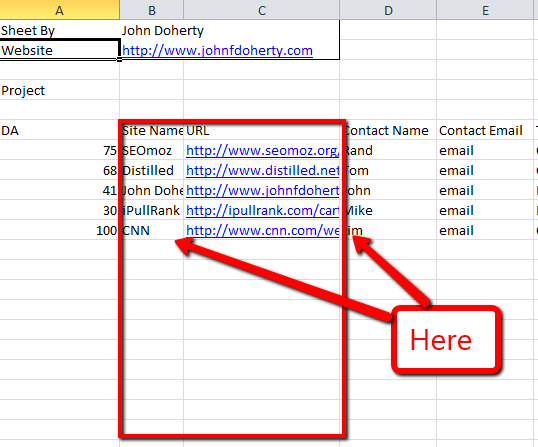The height and width of the screenshot is (447, 538).
Task: Select the 'CNN' site name cell
Action: pos(152,230)
